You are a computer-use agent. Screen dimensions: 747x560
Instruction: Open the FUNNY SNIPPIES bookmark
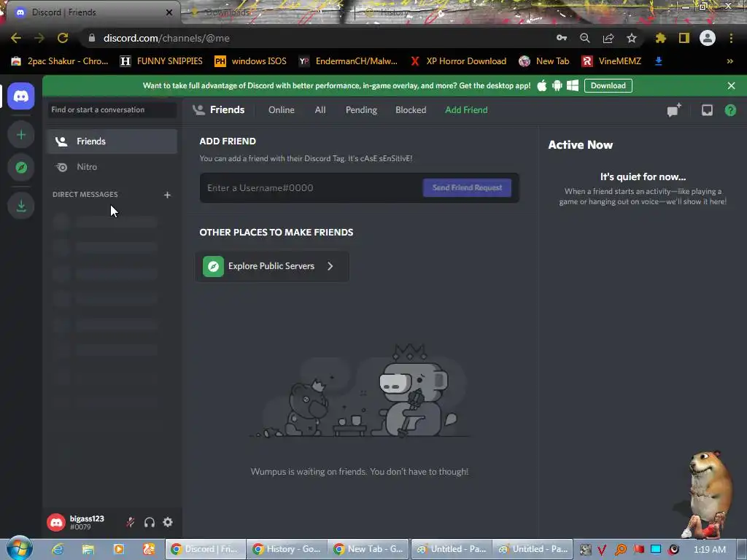[x=161, y=61]
